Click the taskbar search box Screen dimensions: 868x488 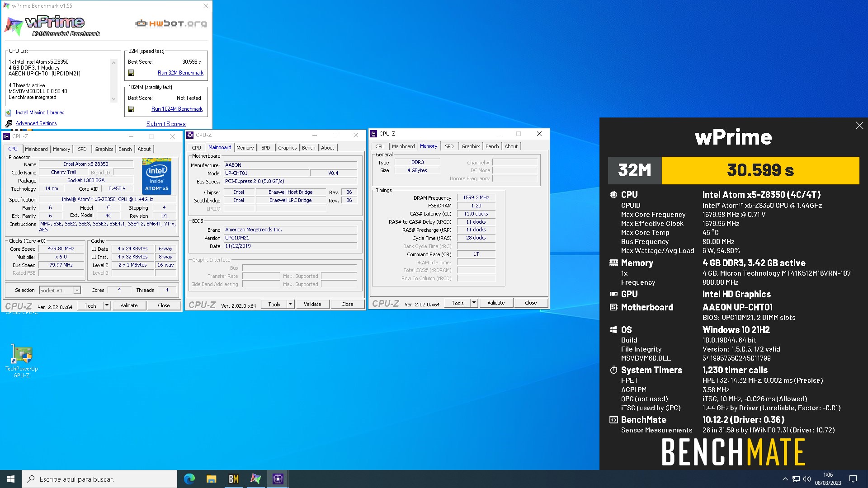pos(99,479)
